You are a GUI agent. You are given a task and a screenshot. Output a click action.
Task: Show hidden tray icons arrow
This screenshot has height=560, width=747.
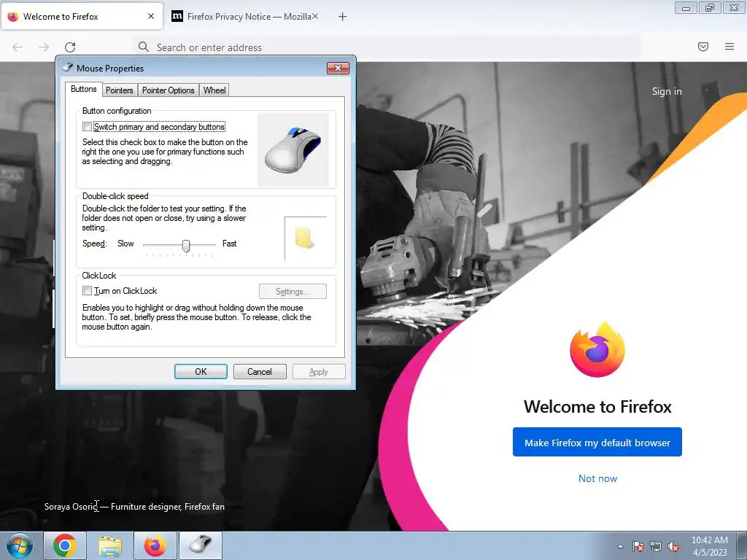coord(620,546)
